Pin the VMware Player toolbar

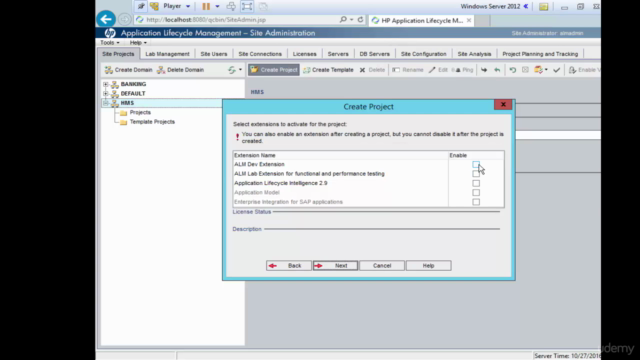[x=141, y=6]
